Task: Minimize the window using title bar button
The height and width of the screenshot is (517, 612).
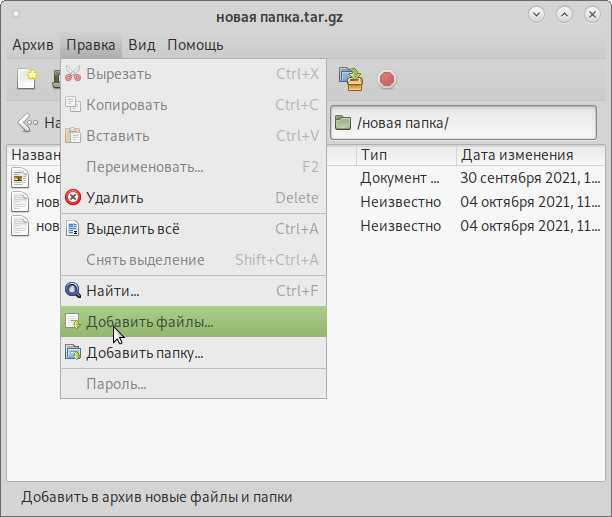Action: pyautogui.click(x=538, y=15)
